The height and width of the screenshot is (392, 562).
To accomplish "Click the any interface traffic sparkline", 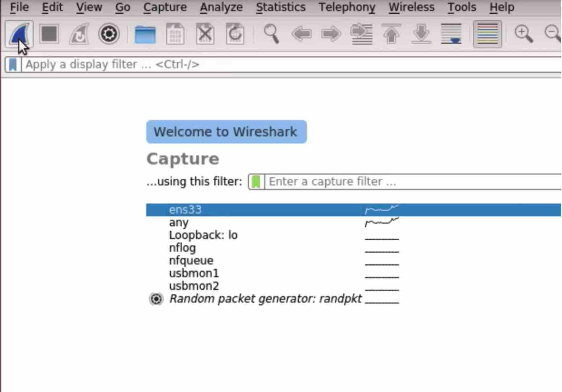I will (x=382, y=222).
